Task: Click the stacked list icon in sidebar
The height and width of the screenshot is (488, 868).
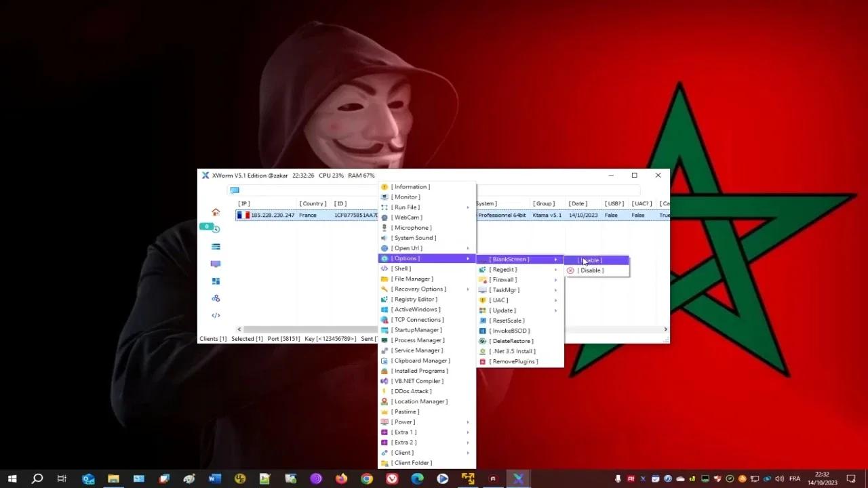Action: [x=216, y=247]
